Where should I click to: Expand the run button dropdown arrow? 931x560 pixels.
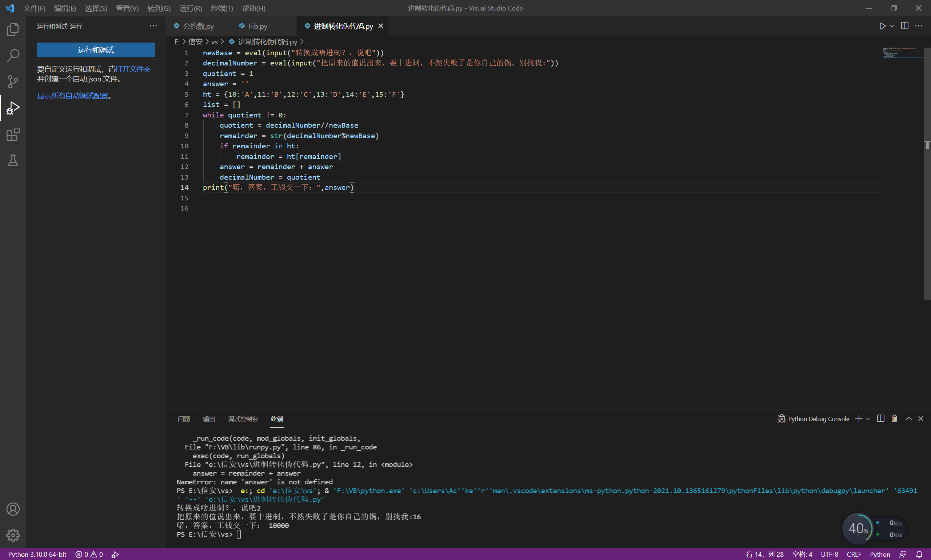(x=892, y=26)
